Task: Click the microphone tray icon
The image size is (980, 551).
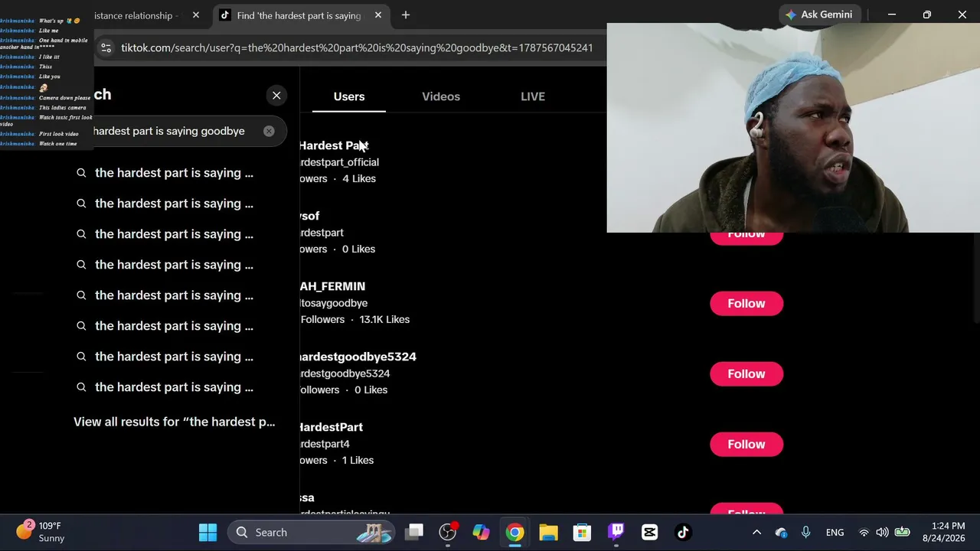Action: [x=805, y=533]
